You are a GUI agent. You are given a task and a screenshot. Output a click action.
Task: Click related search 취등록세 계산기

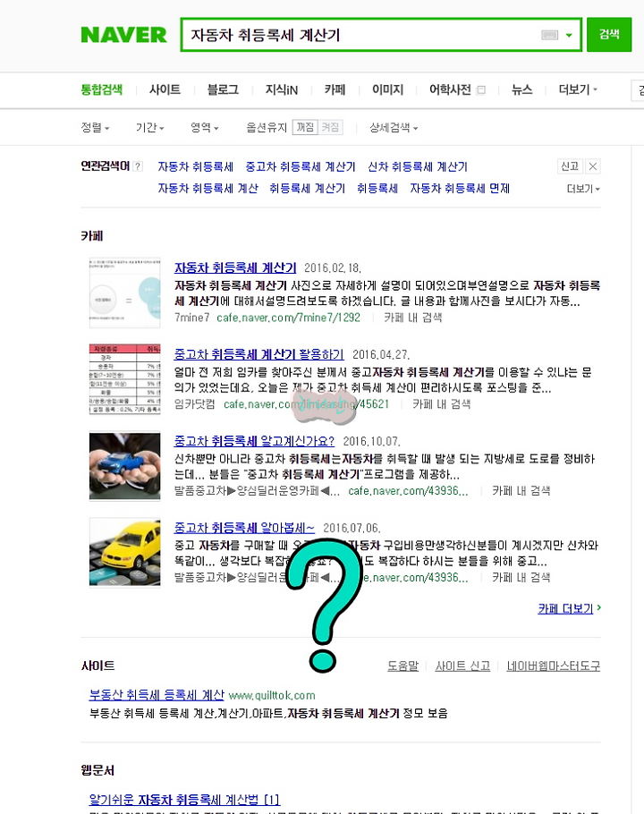[x=307, y=189]
